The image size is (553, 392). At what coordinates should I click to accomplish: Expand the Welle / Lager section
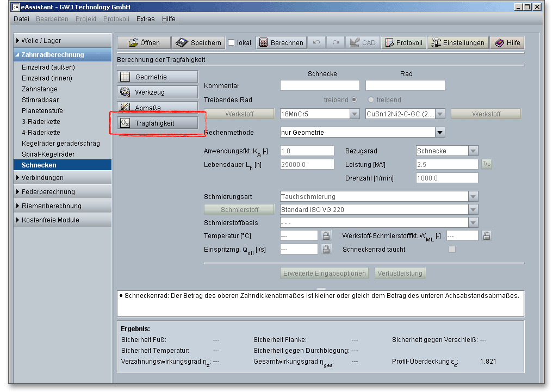63,41
